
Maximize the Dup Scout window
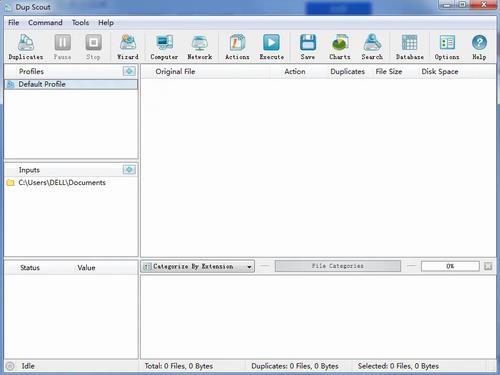click(463, 5)
